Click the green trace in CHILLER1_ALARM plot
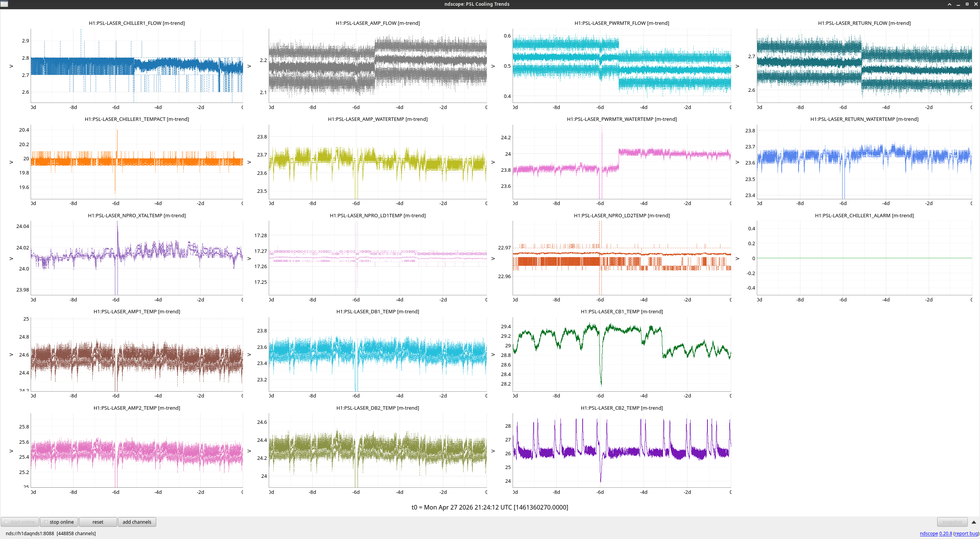This screenshot has width=980, height=539. tap(864, 258)
